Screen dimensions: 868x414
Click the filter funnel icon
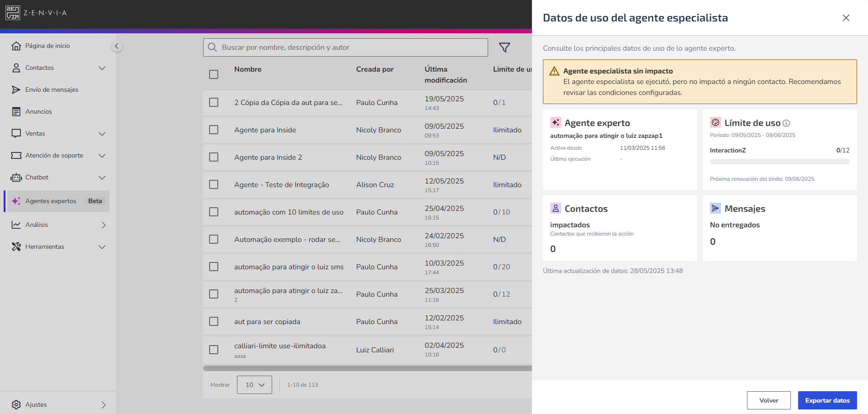point(504,47)
